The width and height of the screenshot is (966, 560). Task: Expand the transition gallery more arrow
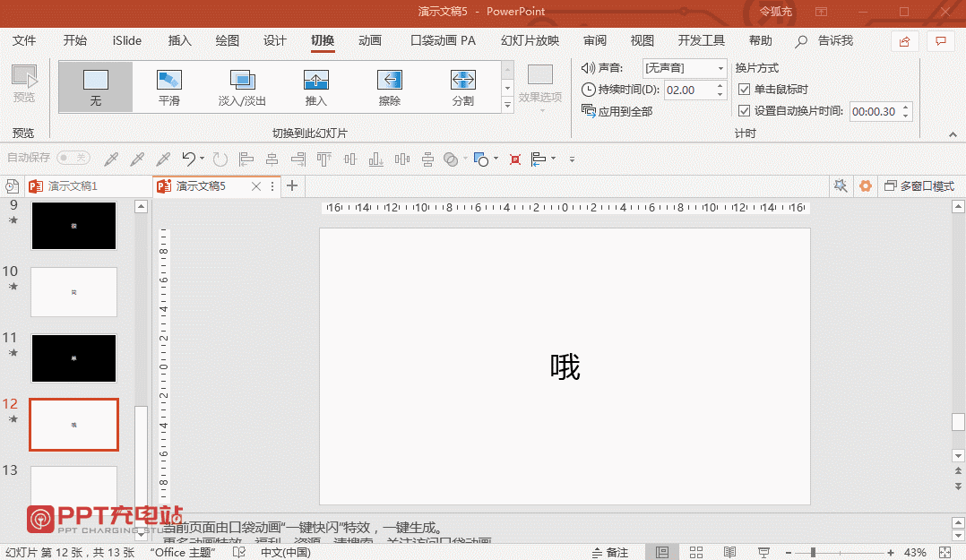point(507,106)
